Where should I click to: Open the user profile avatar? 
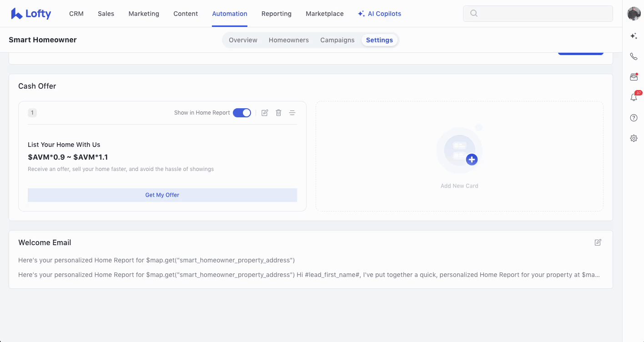coord(634,14)
